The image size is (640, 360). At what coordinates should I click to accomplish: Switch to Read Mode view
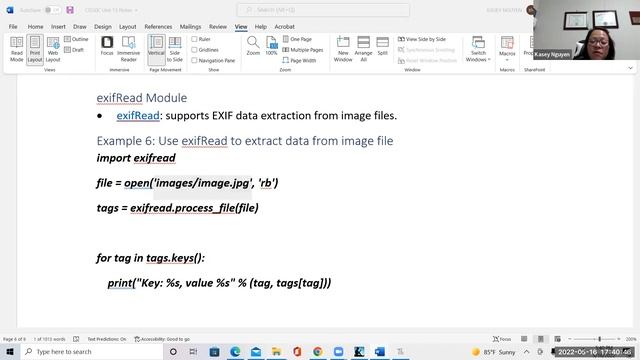point(16,49)
